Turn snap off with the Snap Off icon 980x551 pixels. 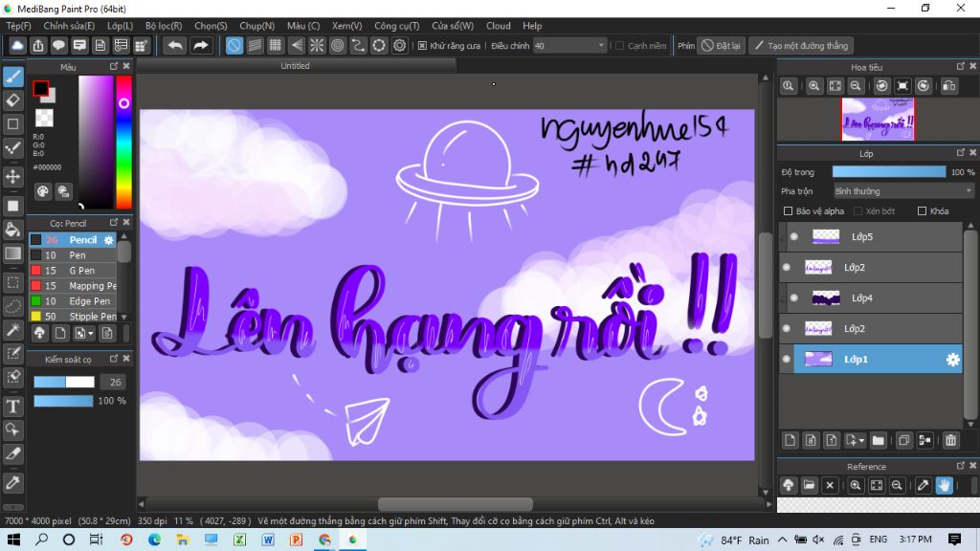point(234,46)
